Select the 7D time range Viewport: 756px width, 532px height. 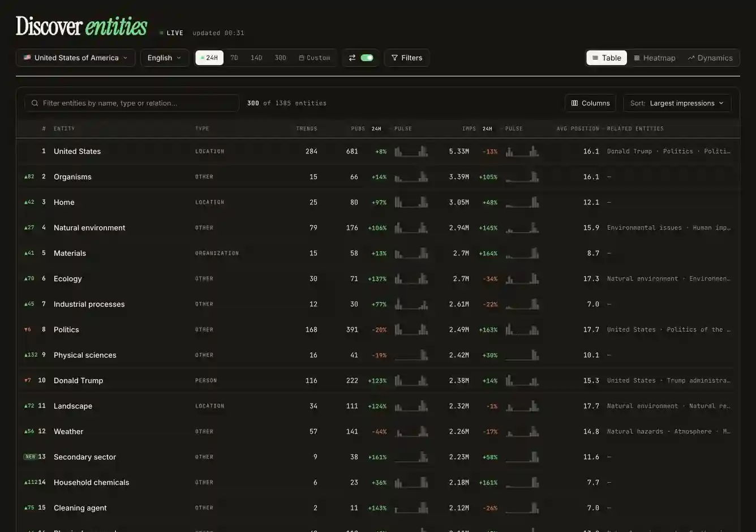point(234,58)
